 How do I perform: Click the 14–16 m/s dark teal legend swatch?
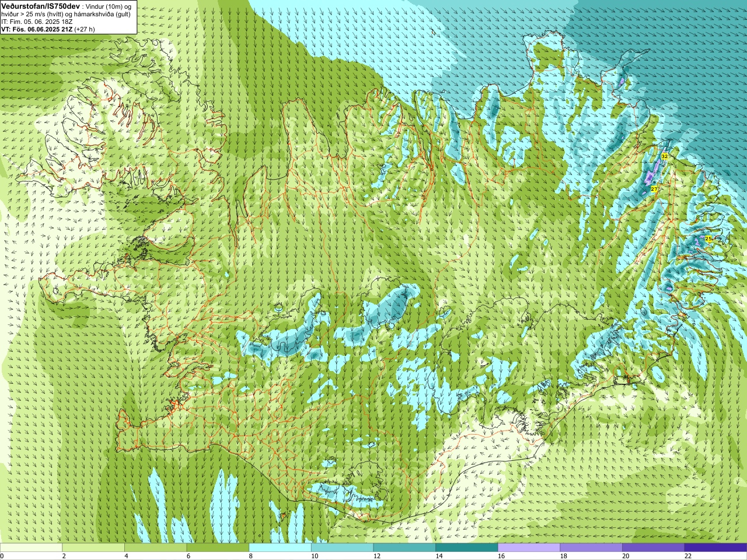(x=467, y=548)
